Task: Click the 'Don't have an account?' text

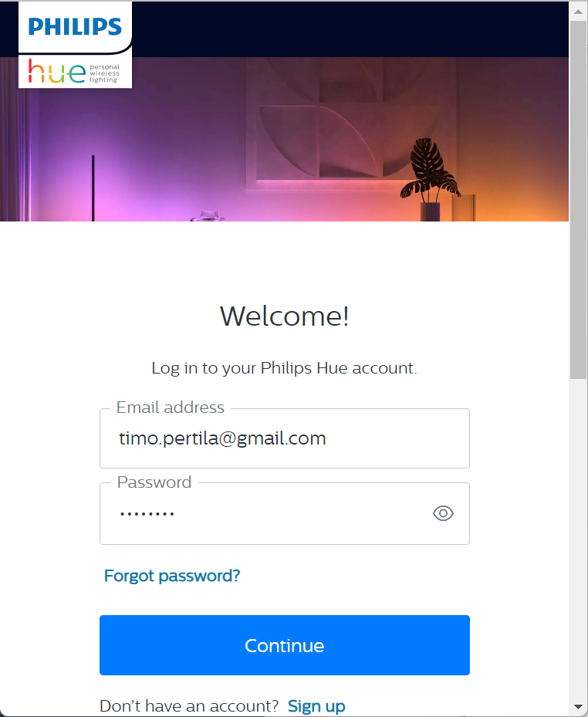Action: [189, 705]
